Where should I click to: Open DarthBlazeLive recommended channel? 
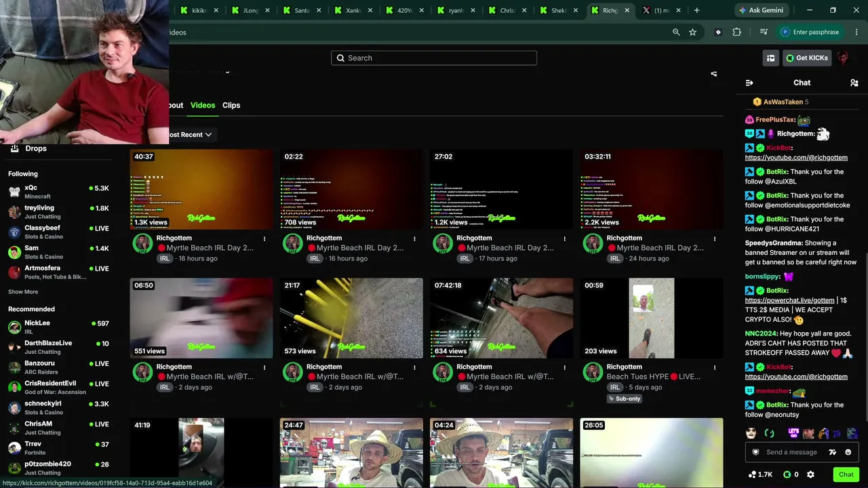(x=58, y=347)
